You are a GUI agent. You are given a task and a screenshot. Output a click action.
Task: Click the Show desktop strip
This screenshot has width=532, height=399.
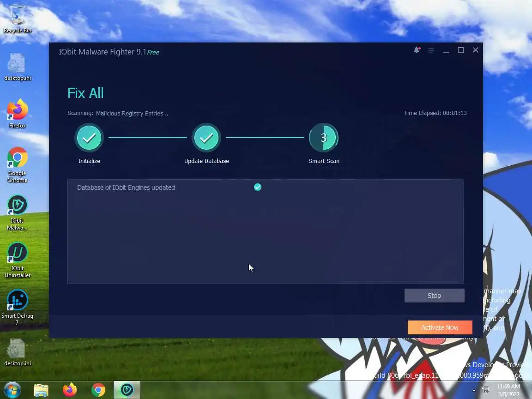tap(529, 390)
